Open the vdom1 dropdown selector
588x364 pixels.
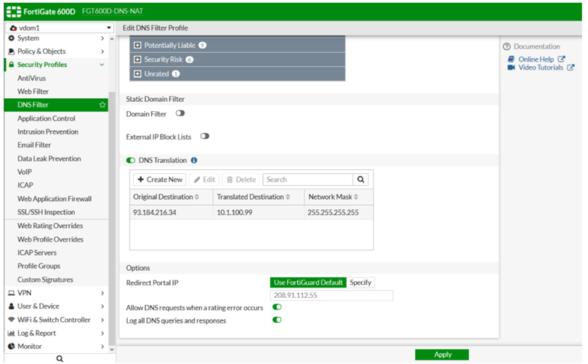(x=60, y=28)
